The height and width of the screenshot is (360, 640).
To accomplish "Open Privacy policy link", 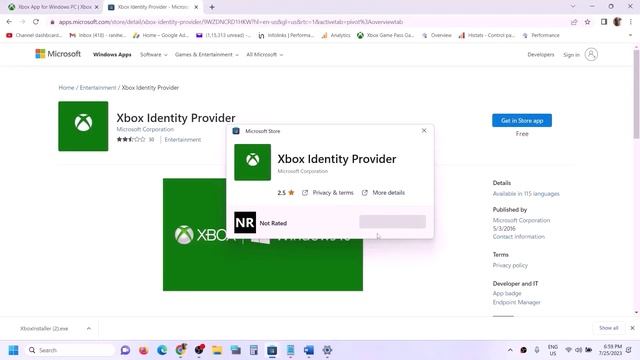I will (x=510, y=265).
